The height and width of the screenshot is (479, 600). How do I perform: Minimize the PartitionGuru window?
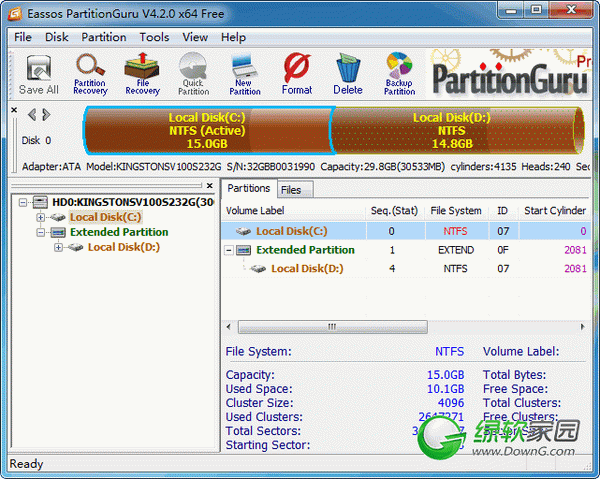coord(510,10)
